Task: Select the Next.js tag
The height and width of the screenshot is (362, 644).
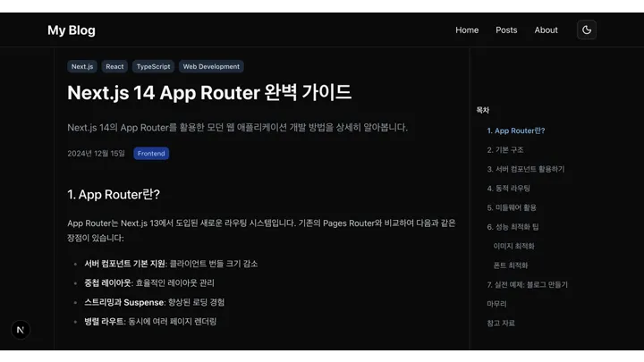Action: click(82, 66)
